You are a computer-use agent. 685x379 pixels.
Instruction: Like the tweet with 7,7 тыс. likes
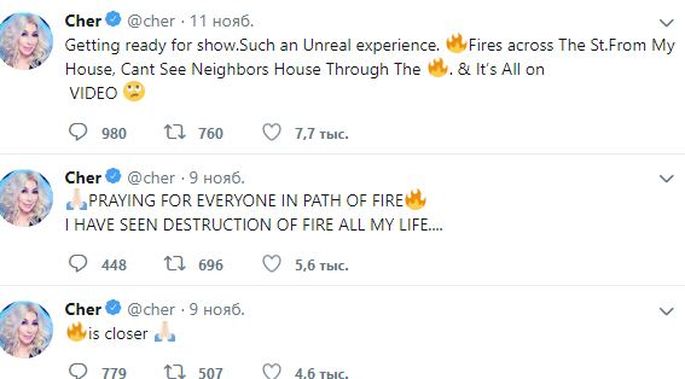point(271,132)
